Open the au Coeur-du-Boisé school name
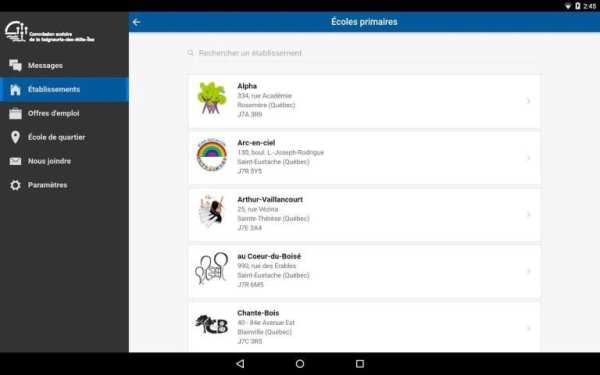Viewport: 600px width, 375px height. (x=269, y=256)
